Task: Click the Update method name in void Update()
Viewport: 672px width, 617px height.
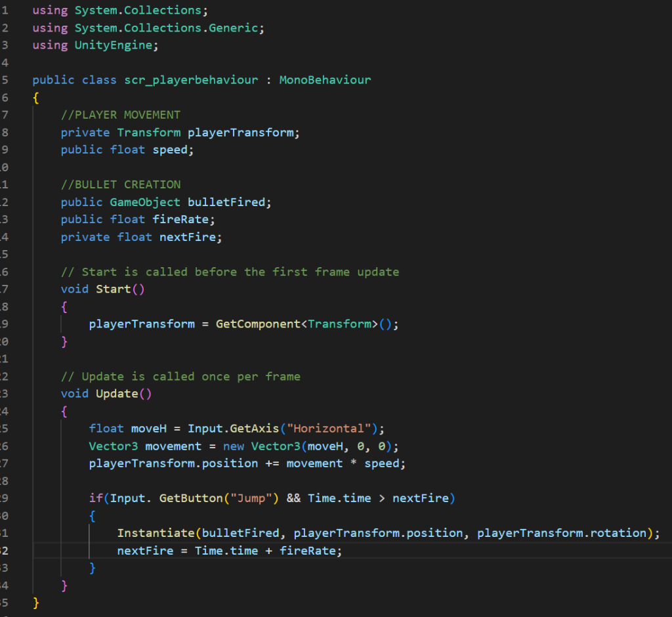Action: click(117, 394)
